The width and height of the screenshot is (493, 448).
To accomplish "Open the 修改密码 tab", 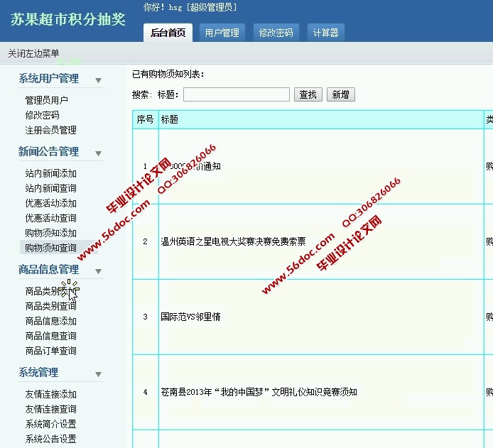I will [276, 33].
